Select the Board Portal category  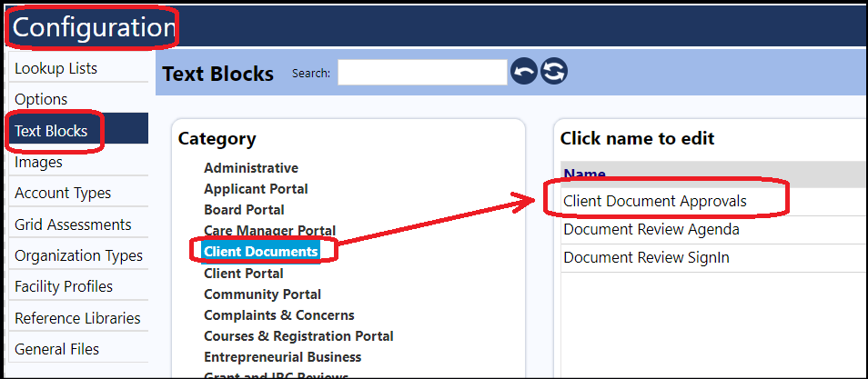click(x=244, y=210)
